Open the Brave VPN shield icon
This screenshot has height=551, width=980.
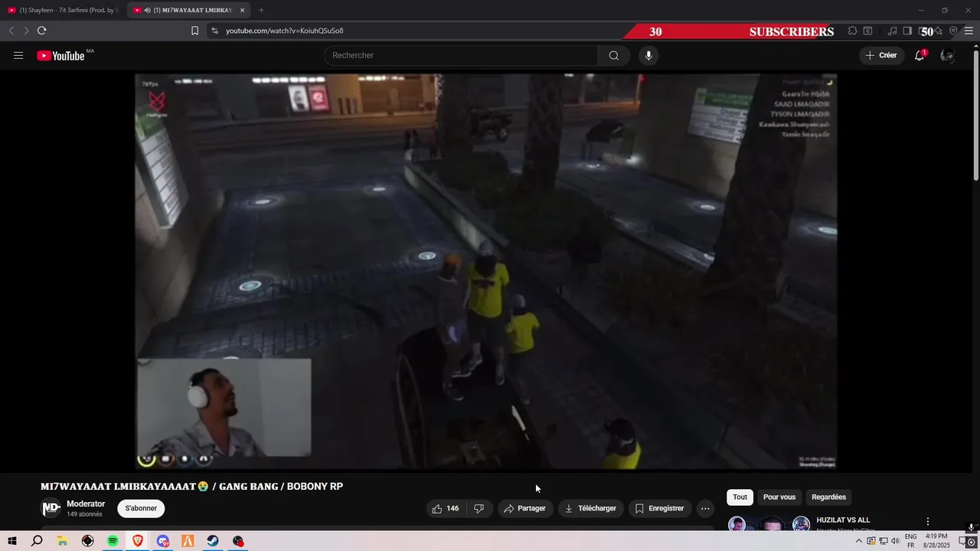pos(953,31)
